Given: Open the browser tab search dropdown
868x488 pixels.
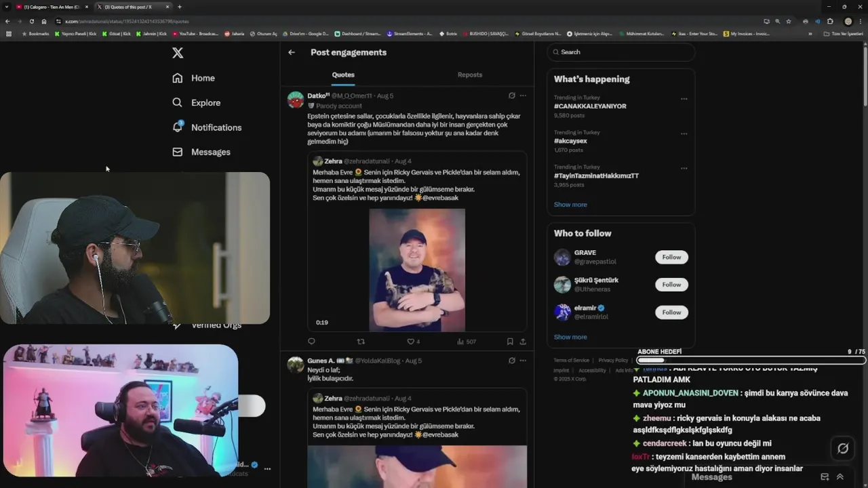Looking at the screenshot, I should (x=7, y=7).
